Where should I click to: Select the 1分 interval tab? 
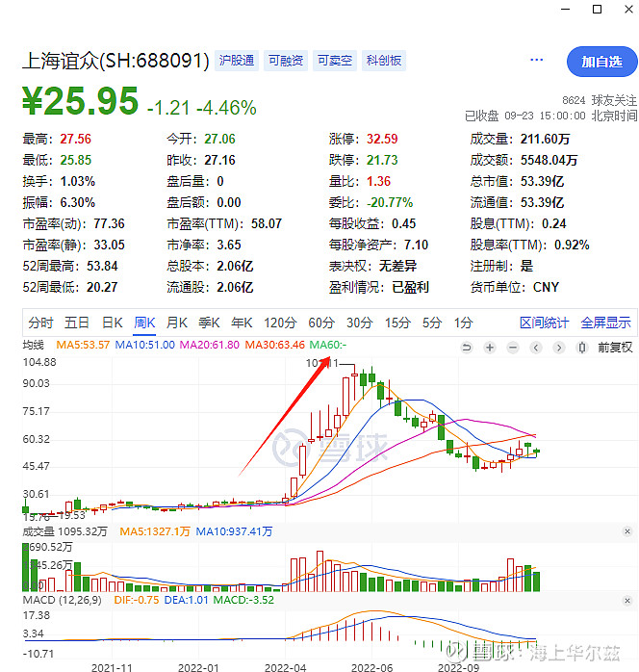point(464,323)
